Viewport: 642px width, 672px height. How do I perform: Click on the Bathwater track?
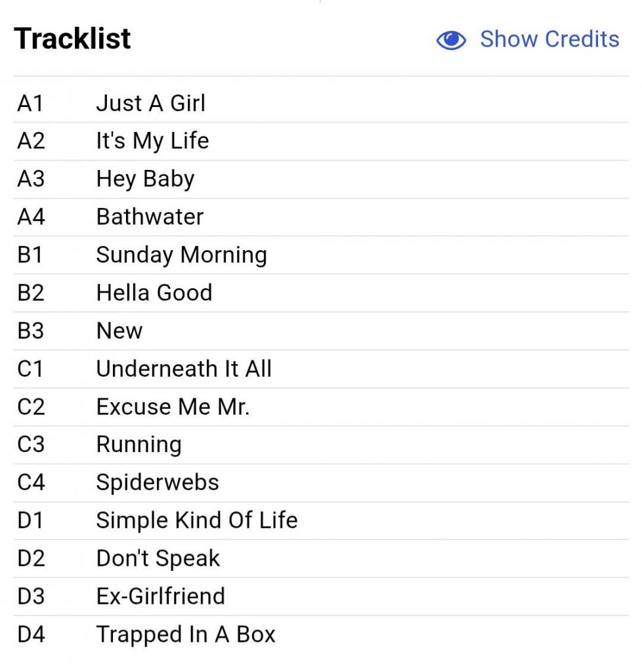(150, 217)
